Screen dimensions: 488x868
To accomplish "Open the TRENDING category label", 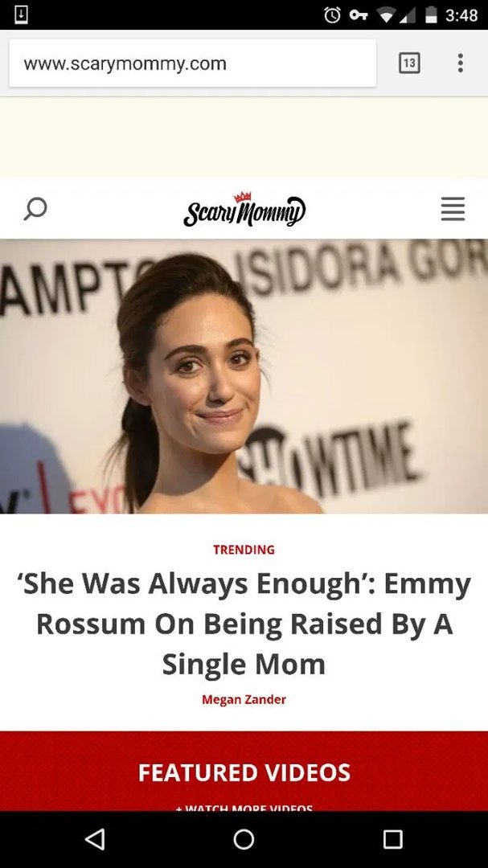I will click(244, 550).
